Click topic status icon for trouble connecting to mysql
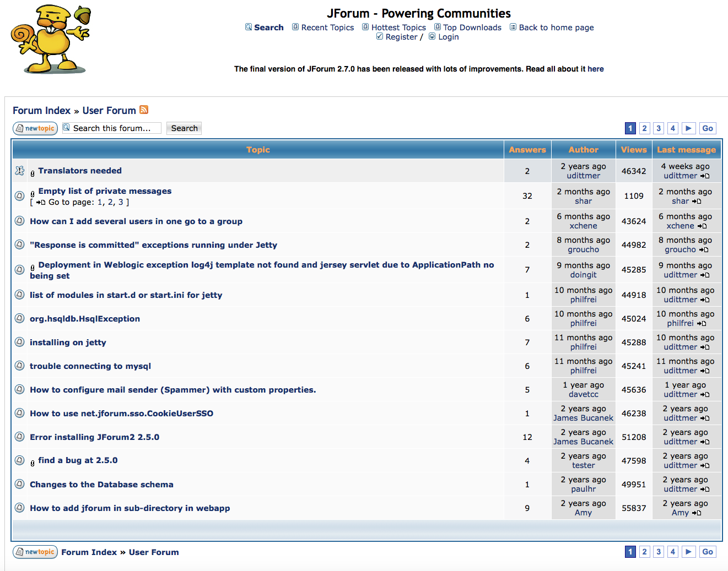Image resolution: width=728 pixels, height=571 pixels. [20, 366]
